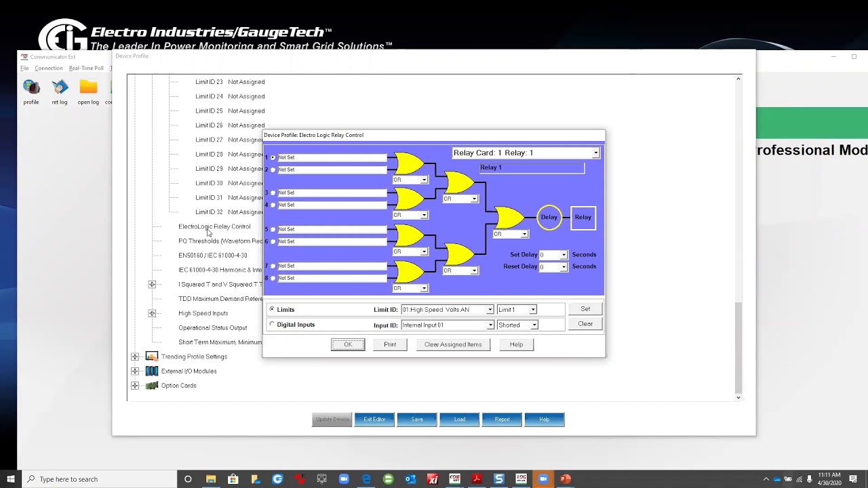The image size is (868, 488).
Task: Click the OR gate joining inputs 5 and 6
Action: click(409, 235)
